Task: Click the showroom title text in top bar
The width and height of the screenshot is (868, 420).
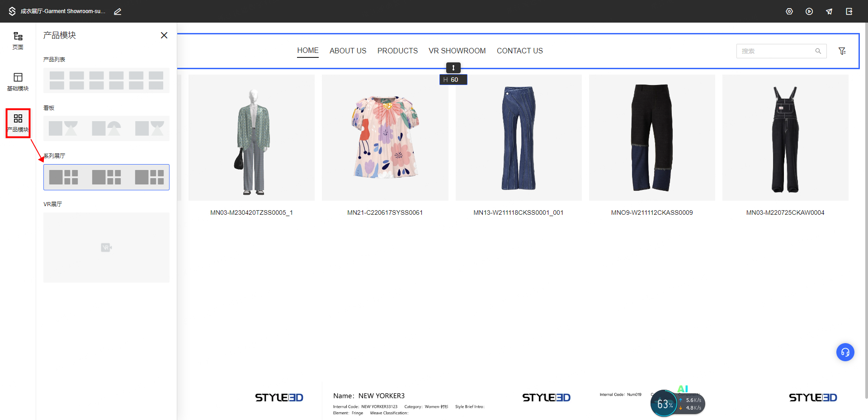Action: click(63, 11)
